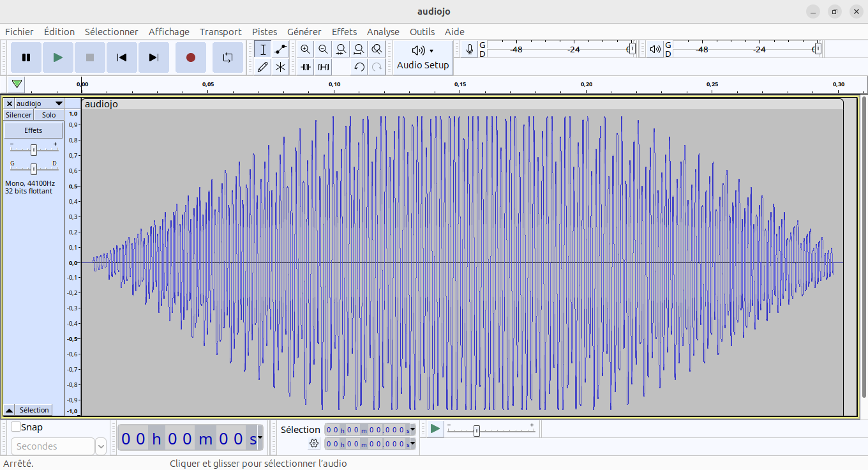Solo the audiojo track

pos(49,115)
